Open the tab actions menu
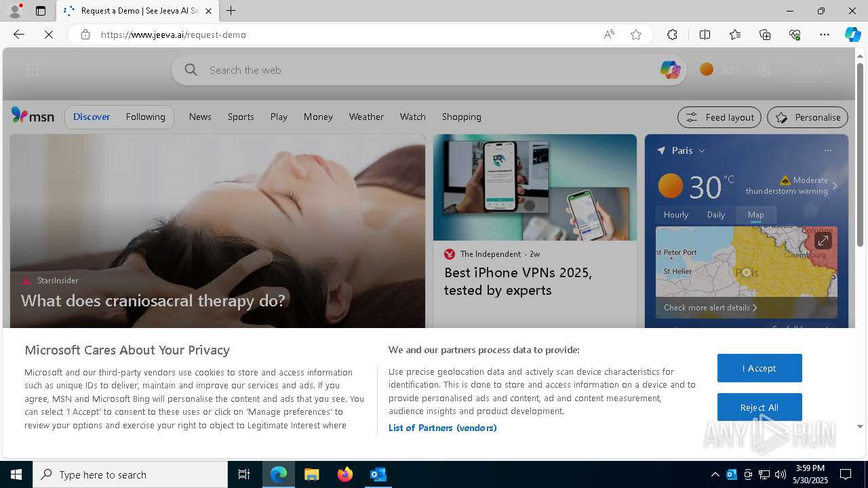 41,11
